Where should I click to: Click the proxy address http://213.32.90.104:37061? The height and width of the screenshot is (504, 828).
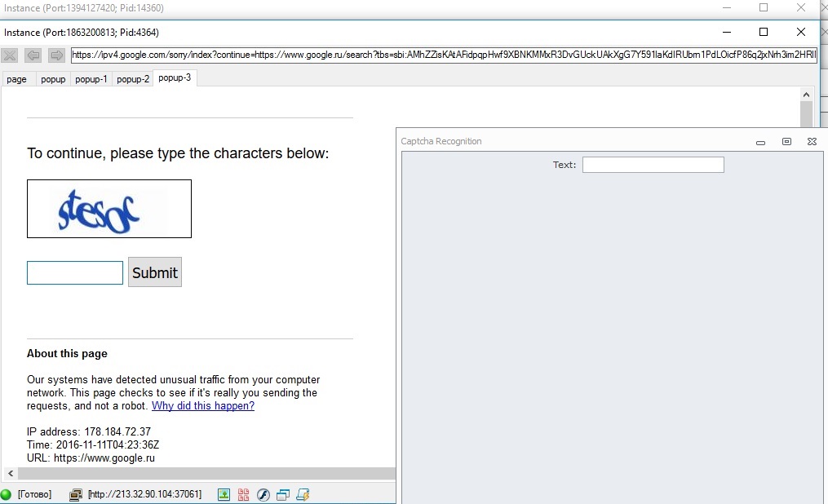click(144, 494)
